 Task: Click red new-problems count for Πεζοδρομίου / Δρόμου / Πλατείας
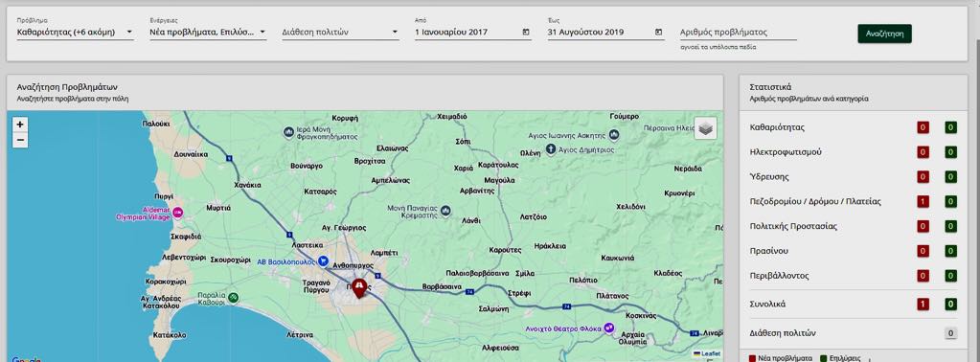tap(923, 201)
